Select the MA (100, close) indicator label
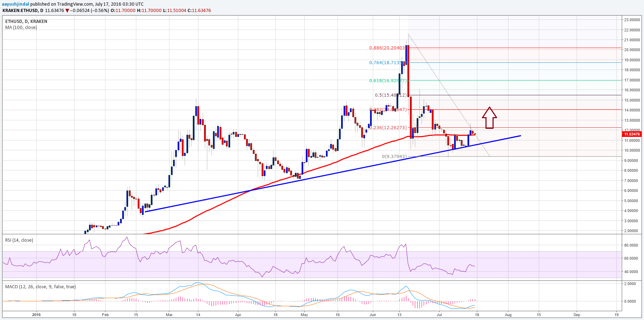 click(21, 28)
